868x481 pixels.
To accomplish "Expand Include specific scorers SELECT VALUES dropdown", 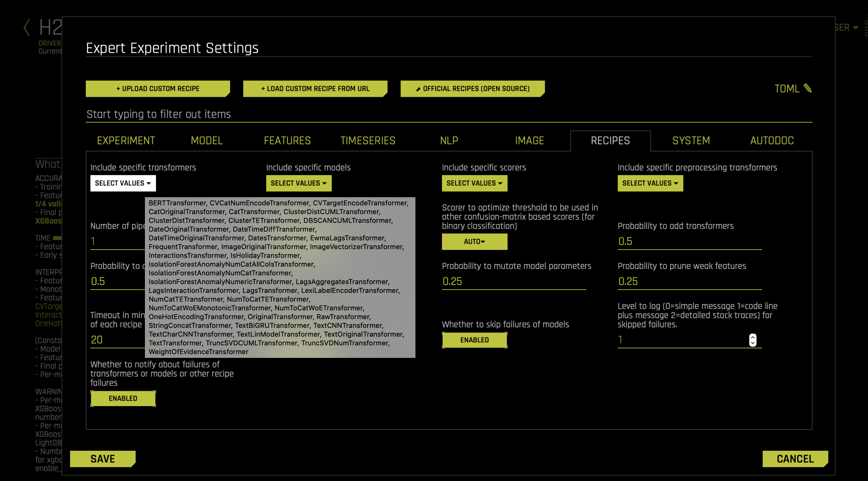I will click(x=474, y=183).
